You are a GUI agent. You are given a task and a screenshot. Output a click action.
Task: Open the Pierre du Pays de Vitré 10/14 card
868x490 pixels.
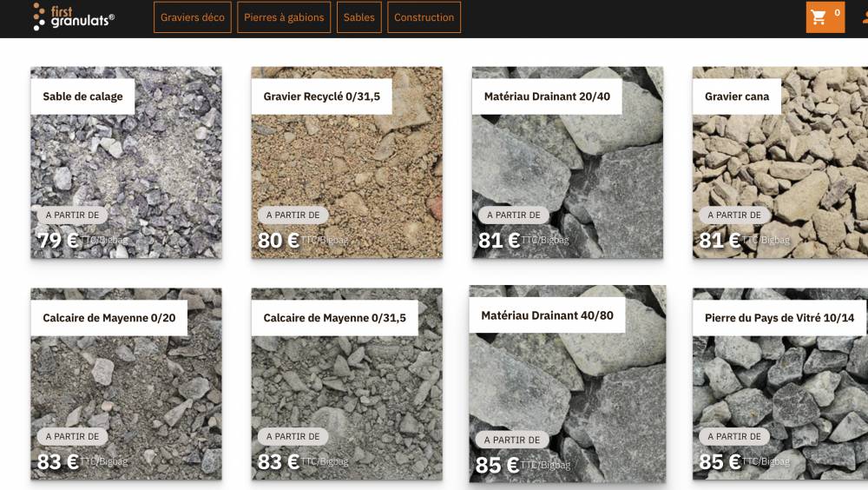coord(780,384)
